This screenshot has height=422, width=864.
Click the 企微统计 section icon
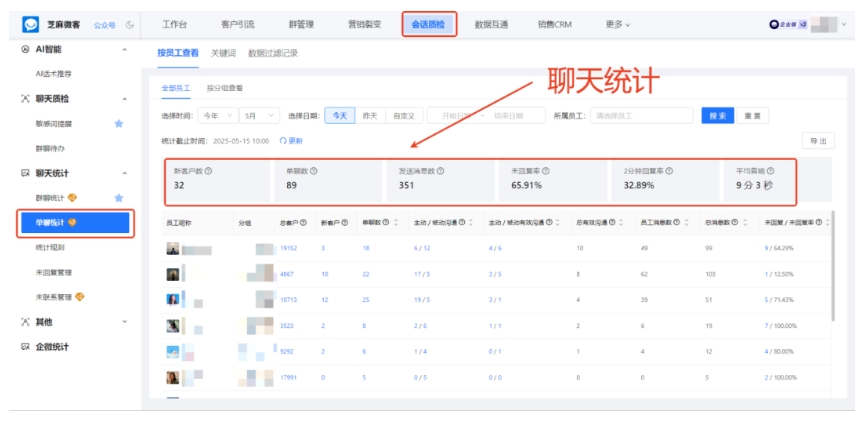pyautogui.click(x=24, y=347)
